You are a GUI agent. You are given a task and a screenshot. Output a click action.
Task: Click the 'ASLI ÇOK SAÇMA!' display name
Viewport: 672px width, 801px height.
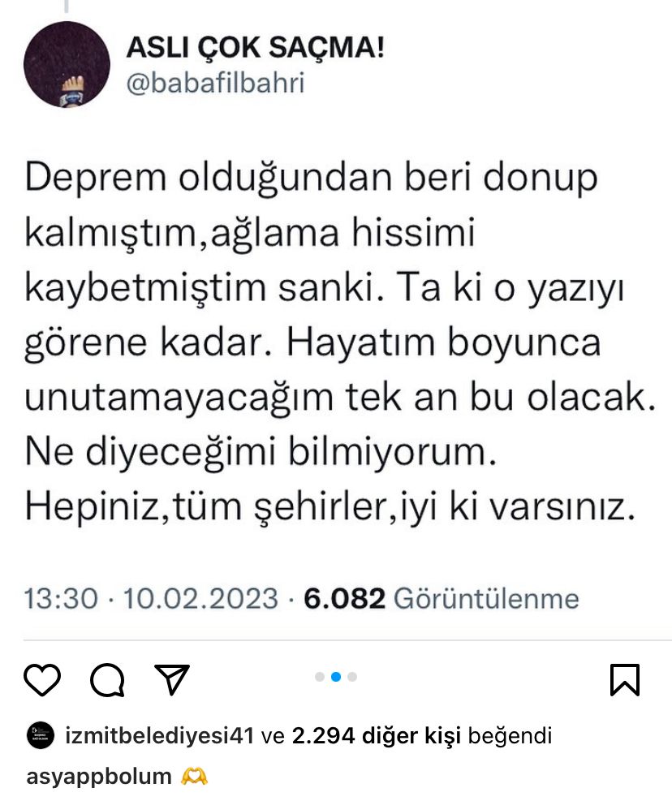[255, 48]
